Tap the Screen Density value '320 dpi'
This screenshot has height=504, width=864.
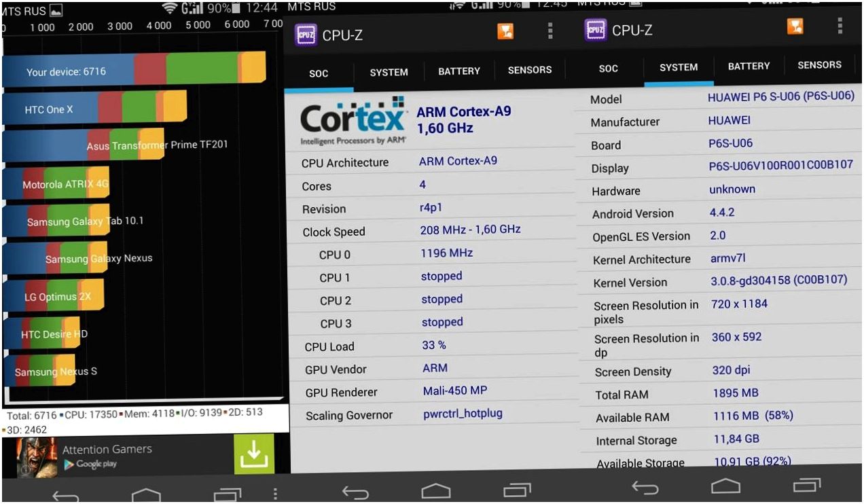(732, 370)
